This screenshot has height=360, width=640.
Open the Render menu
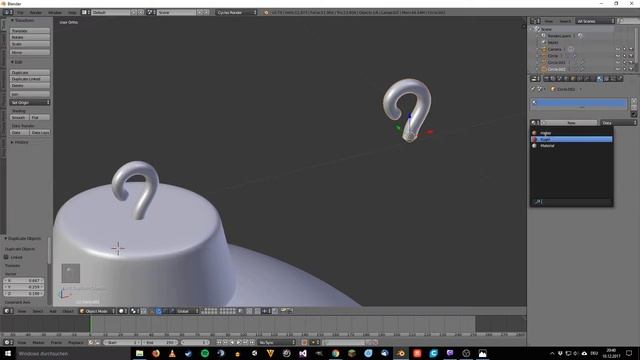[x=36, y=13]
